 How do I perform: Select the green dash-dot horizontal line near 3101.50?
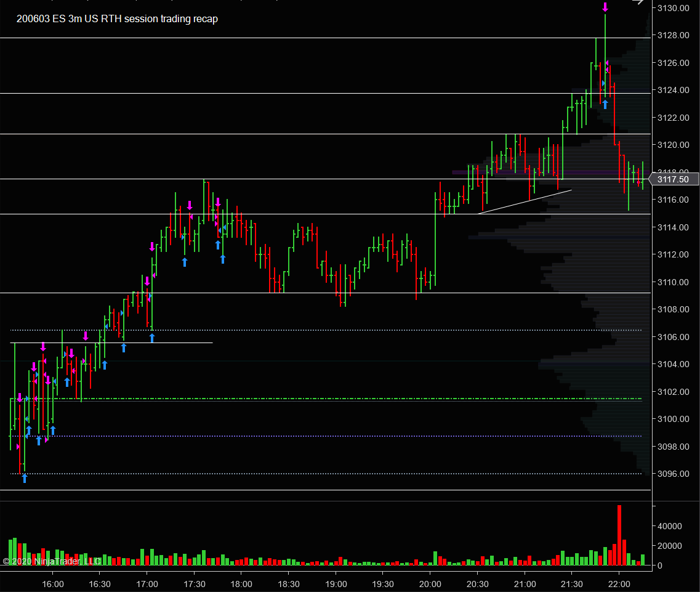click(326, 398)
